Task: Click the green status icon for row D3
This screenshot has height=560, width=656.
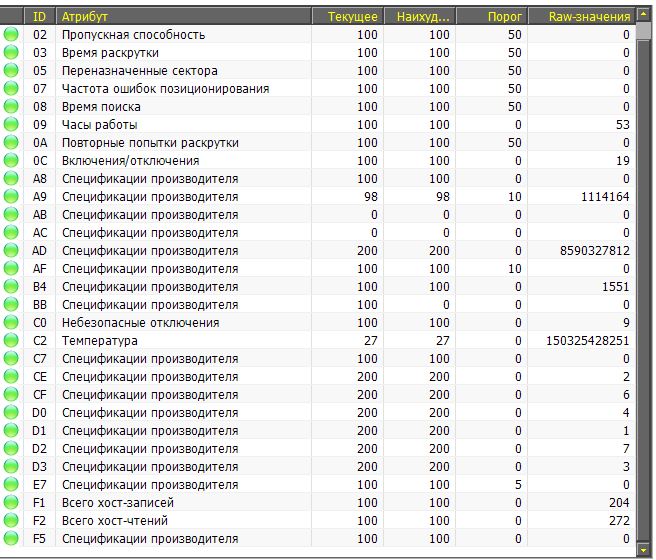Action: 11,466
